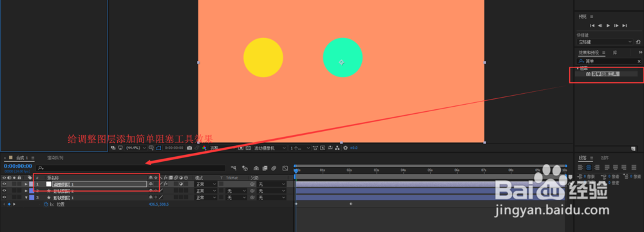Viewport: 644px width, 232px height.
Task: Show channel and color management icon
Action: pos(204,148)
